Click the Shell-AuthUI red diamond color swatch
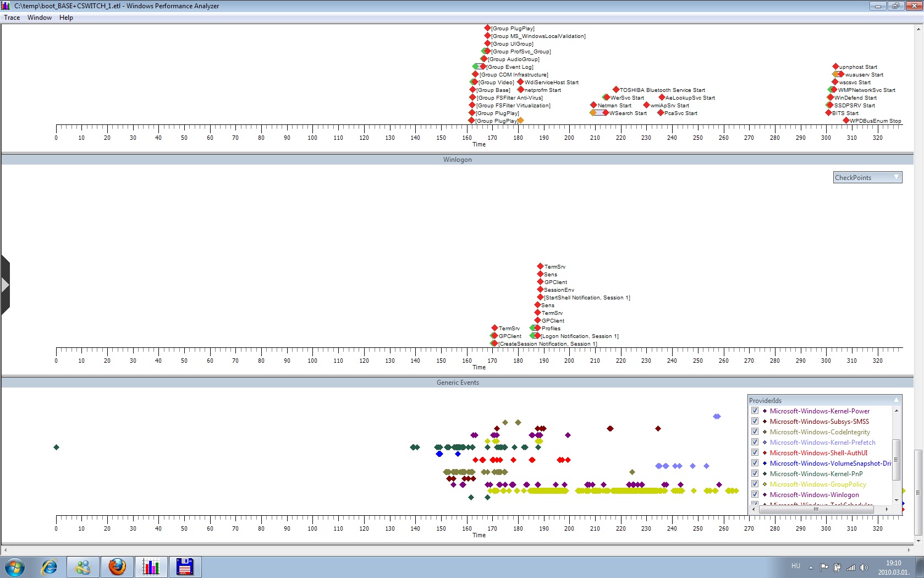Image resolution: width=924 pixels, height=578 pixels. (x=765, y=453)
